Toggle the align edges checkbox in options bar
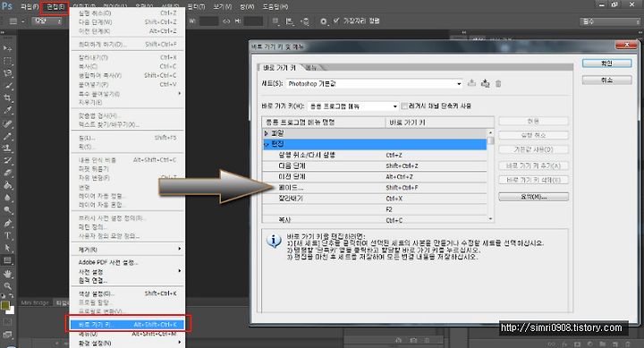Viewport: 644px width, 348px height. coord(336,21)
